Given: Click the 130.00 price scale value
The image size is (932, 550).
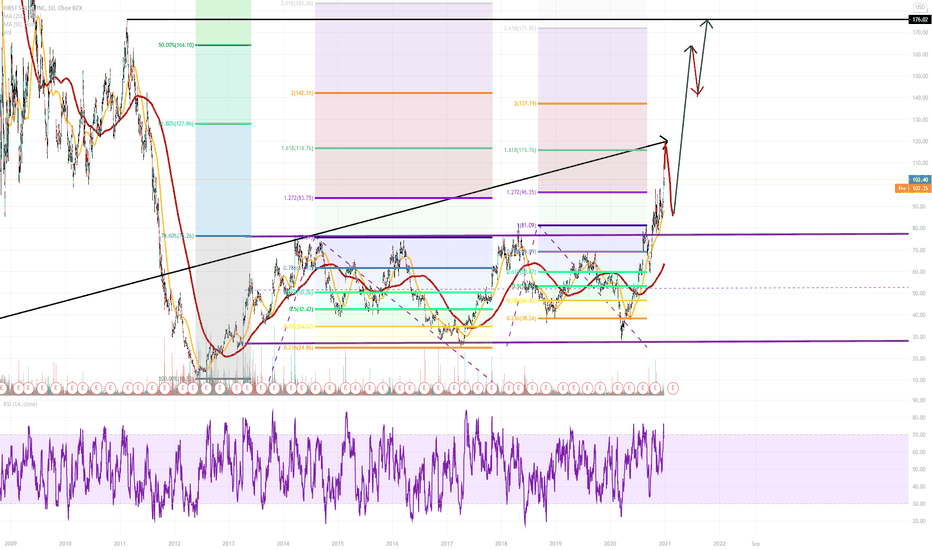Looking at the screenshot, I should (x=920, y=120).
